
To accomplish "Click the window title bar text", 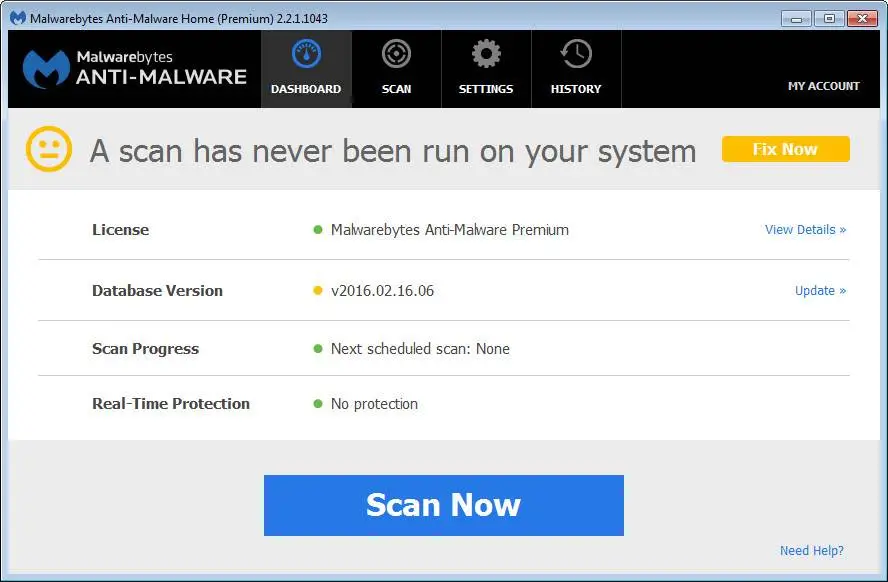I will (179, 19).
